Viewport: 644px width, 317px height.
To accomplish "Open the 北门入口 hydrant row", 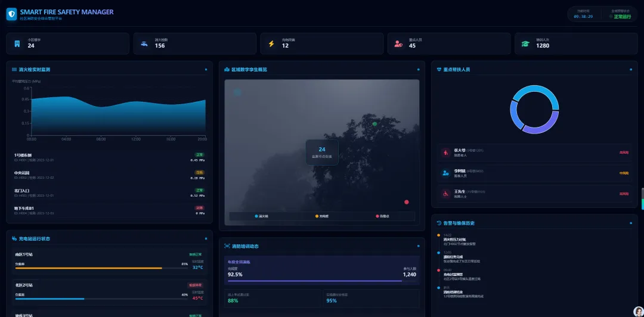I will pos(109,193).
